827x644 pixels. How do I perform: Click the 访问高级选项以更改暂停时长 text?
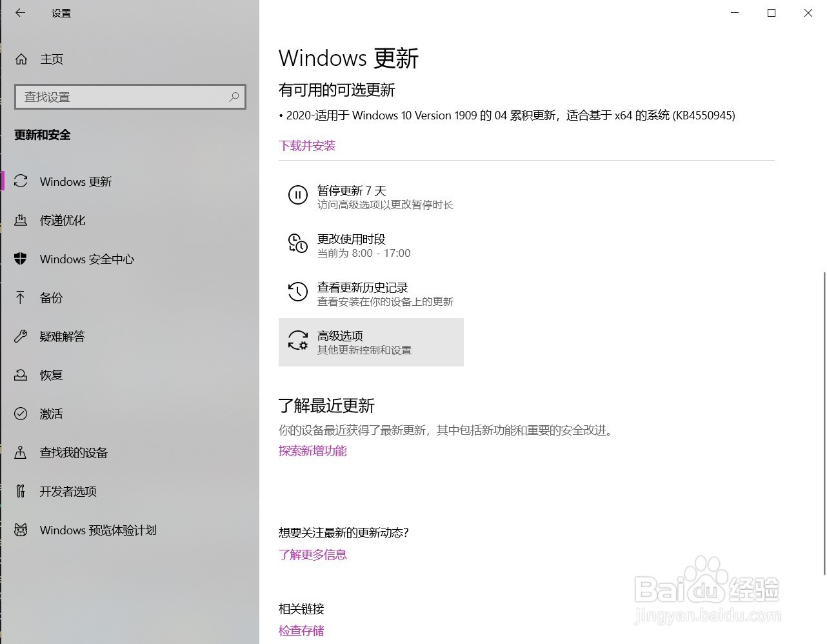pos(385,205)
